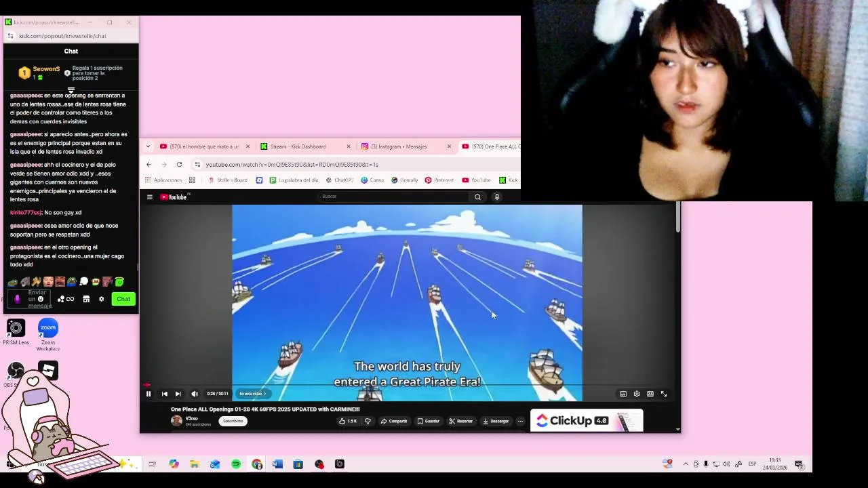This screenshot has height=488, width=868.
Task: Subscribe to V3nso channel
Action: click(x=233, y=421)
